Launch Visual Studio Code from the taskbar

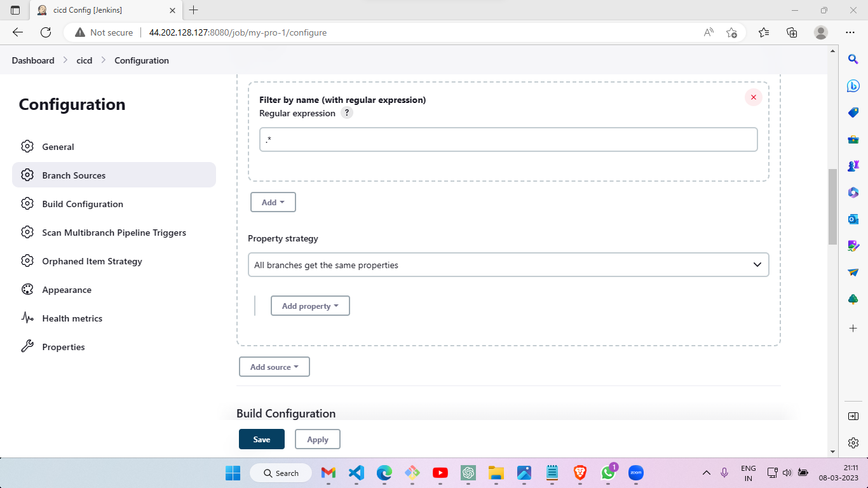click(x=356, y=473)
